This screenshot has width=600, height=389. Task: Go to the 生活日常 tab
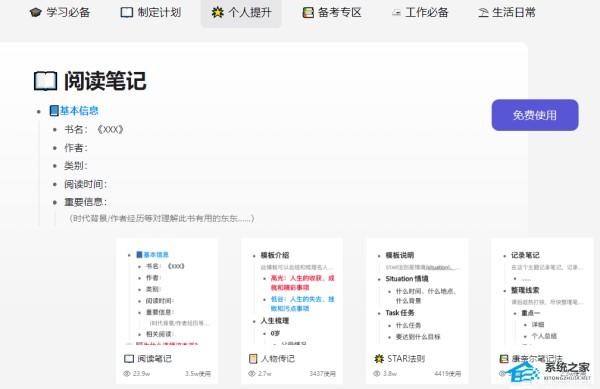[507, 13]
